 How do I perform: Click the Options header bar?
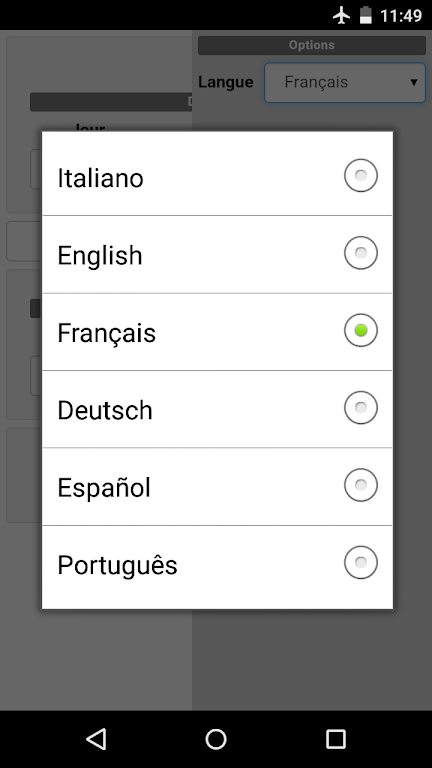coord(312,45)
